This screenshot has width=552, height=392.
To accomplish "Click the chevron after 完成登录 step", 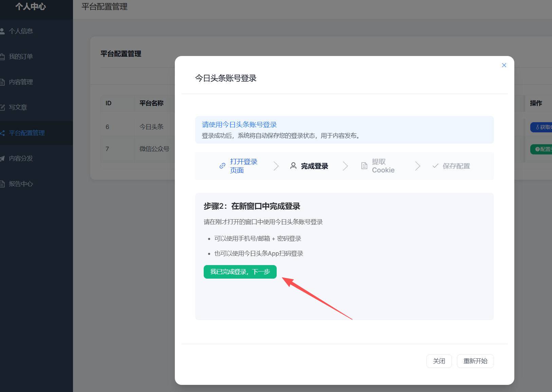I will [x=345, y=166].
